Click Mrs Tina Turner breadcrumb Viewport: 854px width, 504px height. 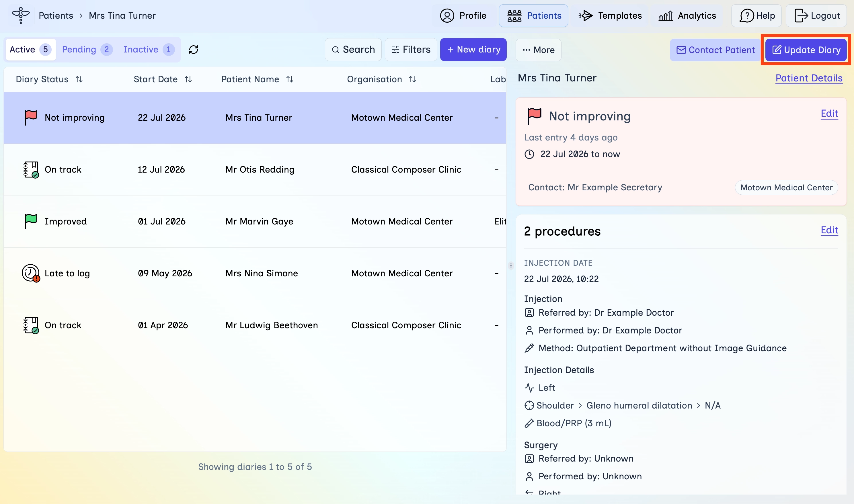[x=122, y=15]
